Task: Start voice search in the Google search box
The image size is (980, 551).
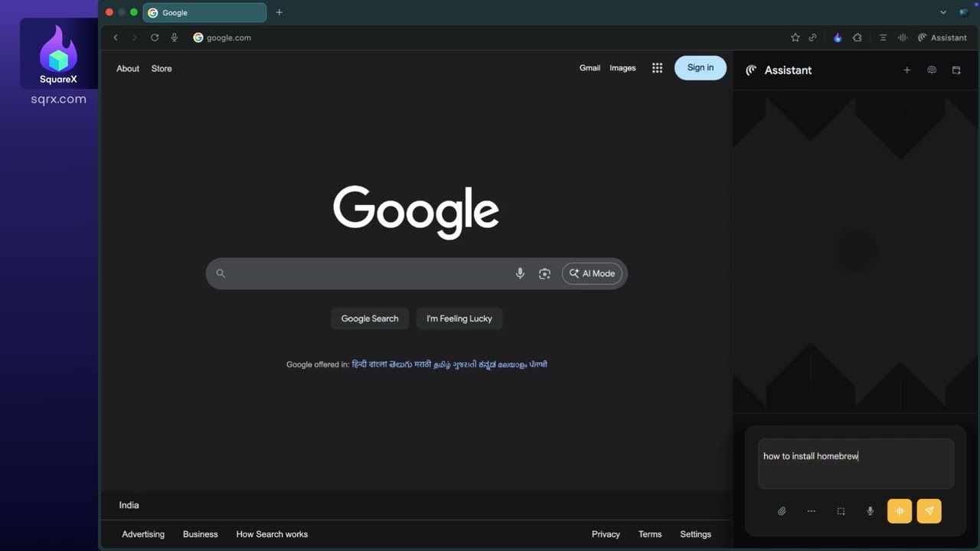Action: click(520, 273)
